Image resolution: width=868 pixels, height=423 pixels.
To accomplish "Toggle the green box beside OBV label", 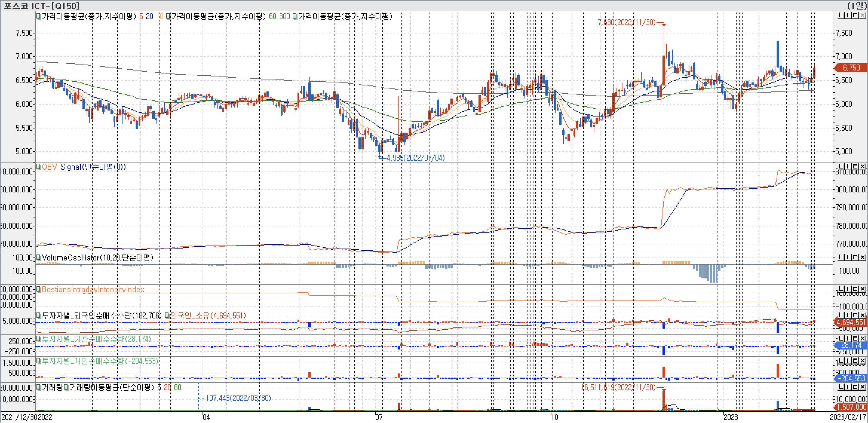I will [39, 166].
